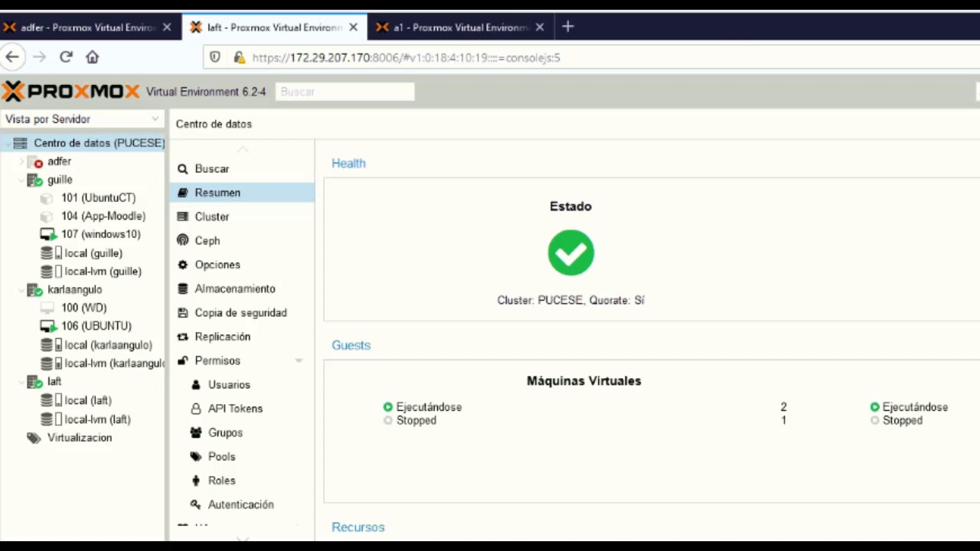Open the Vista por Servidor dropdown
Screen dimensions: 980x551
pyautogui.click(x=82, y=119)
